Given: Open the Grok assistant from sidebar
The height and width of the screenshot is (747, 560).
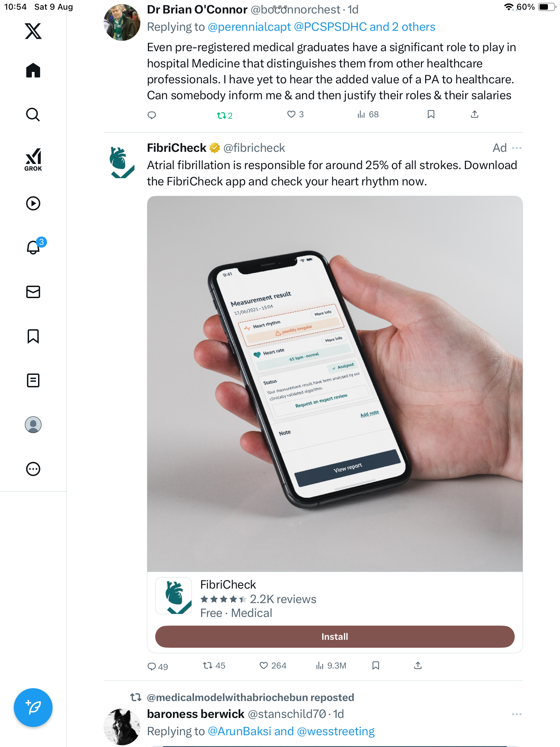Looking at the screenshot, I should pos(33,159).
